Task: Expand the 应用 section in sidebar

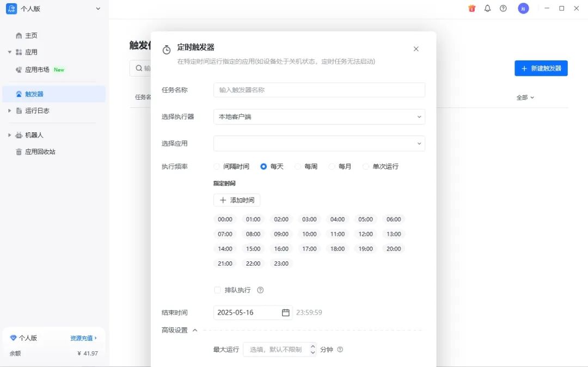Action: point(9,52)
